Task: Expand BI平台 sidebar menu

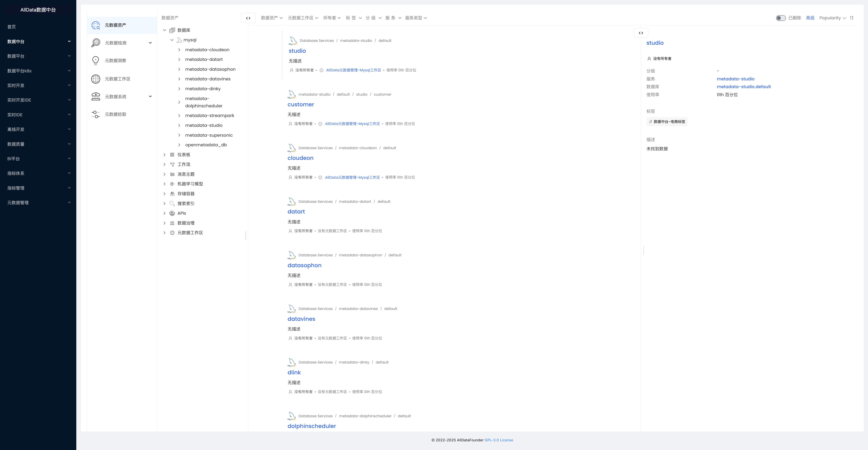Action: click(38, 159)
